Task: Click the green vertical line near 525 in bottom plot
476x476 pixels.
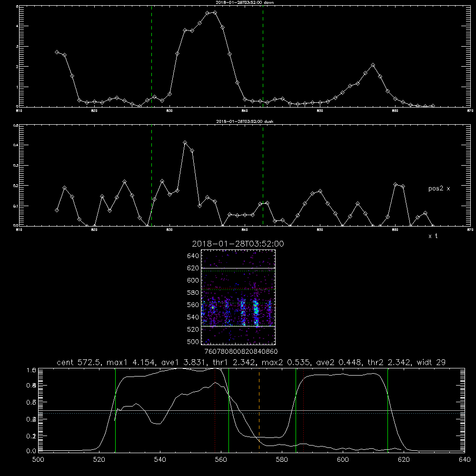Action: (115, 410)
